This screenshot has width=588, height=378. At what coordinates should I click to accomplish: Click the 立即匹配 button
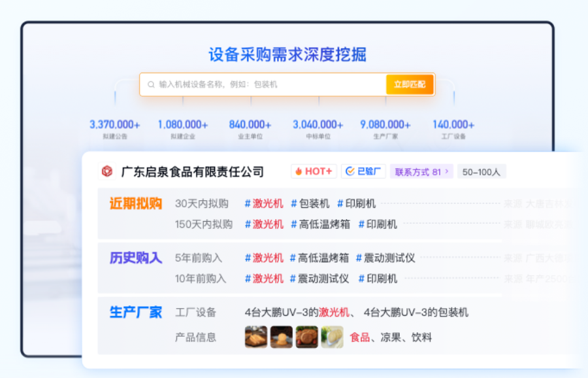pyautogui.click(x=410, y=84)
